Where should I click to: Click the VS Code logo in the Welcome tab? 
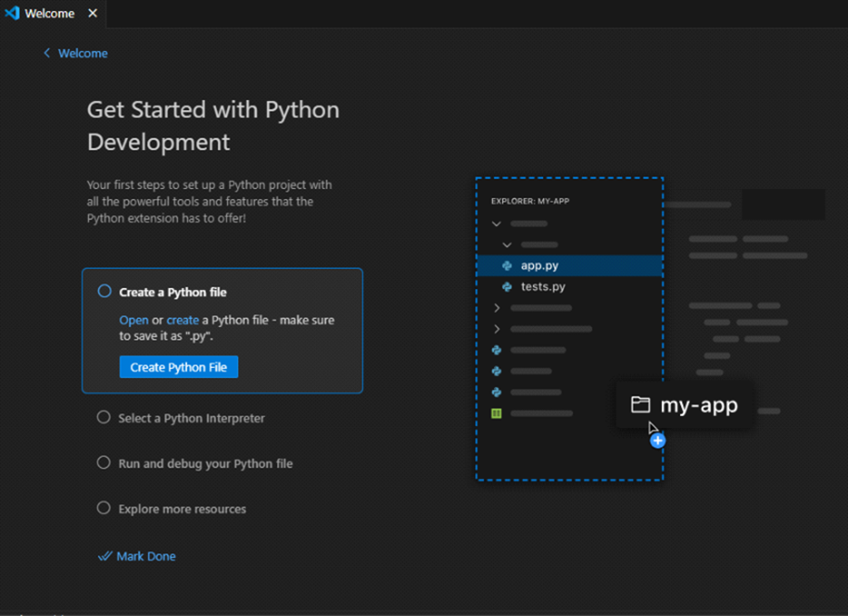tap(12, 14)
